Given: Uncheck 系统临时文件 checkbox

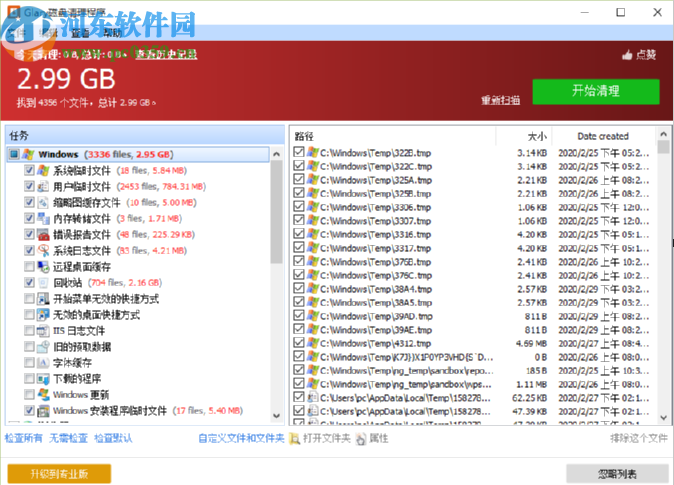Looking at the screenshot, I should [x=29, y=170].
